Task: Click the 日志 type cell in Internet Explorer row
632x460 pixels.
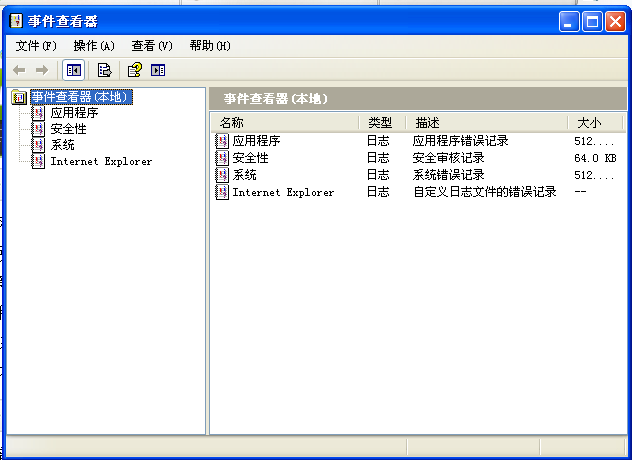Action: pos(378,192)
